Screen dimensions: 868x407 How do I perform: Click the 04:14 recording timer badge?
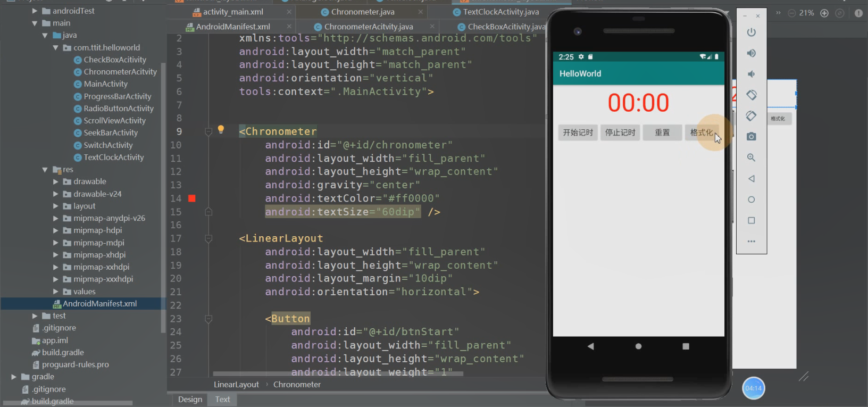754,388
